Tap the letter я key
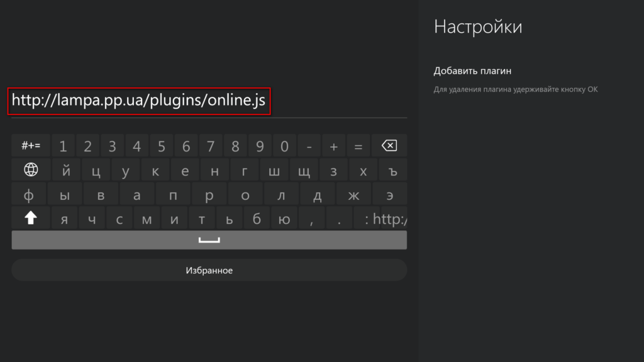644x362 pixels. (64, 219)
